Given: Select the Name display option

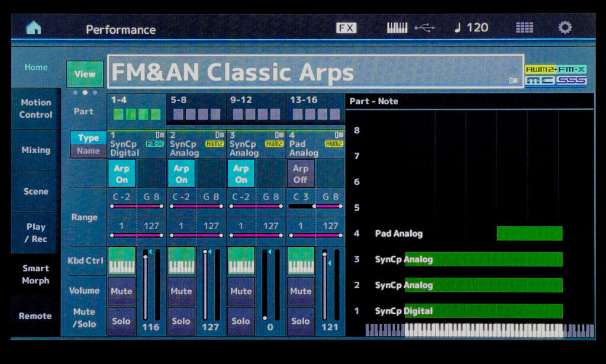Looking at the screenshot, I should (x=88, y=151).
